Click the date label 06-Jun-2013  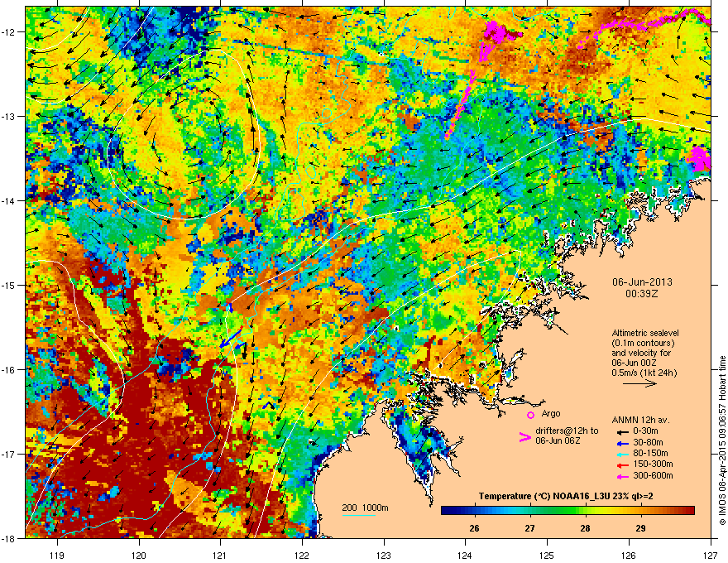[x=642, y=282]
